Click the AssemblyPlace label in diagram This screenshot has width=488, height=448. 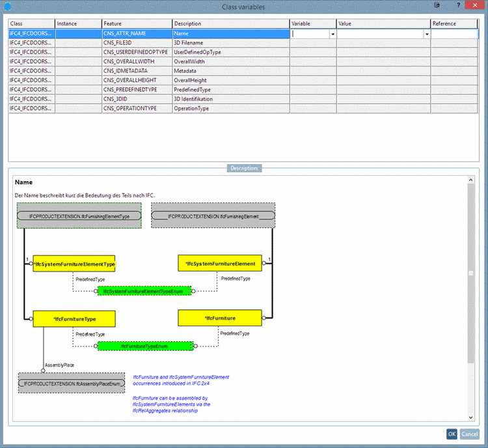pyautogui.click(x=59, y=365)
